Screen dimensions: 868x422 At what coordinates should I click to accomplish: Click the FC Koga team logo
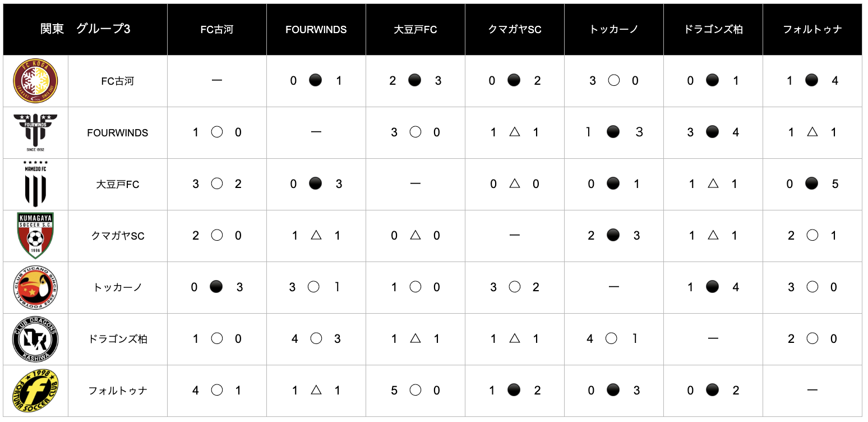[35, 81]
